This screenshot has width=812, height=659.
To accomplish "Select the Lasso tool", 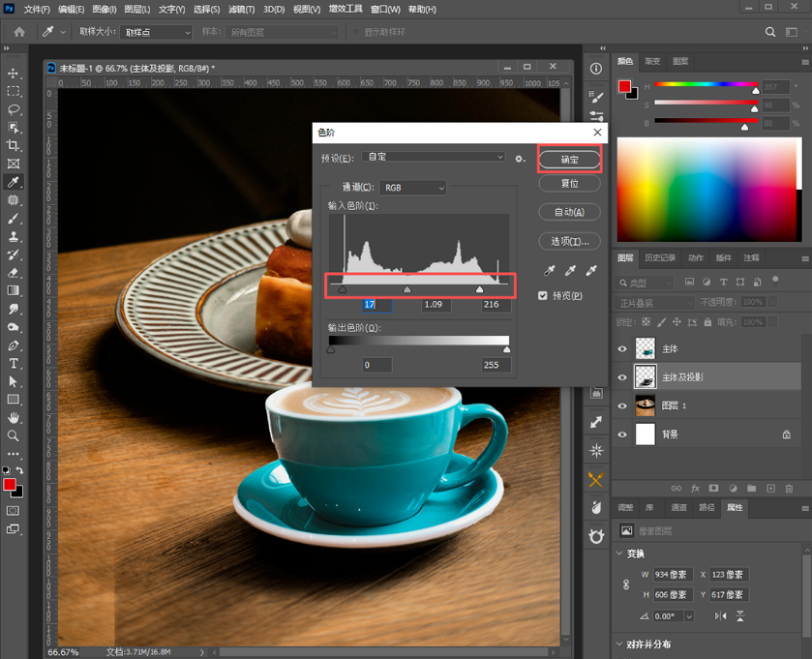I will click(14, 109).
